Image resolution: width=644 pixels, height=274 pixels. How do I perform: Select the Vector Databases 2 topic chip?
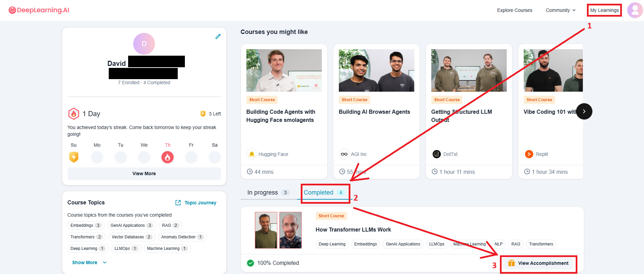coord(132,237)
